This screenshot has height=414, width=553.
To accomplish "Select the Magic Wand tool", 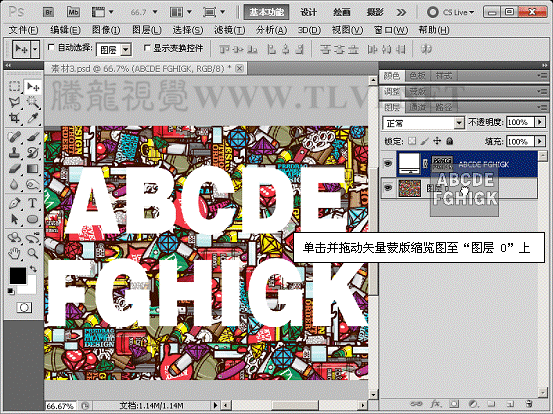I will pyautogui.click(x=33, y=102).
